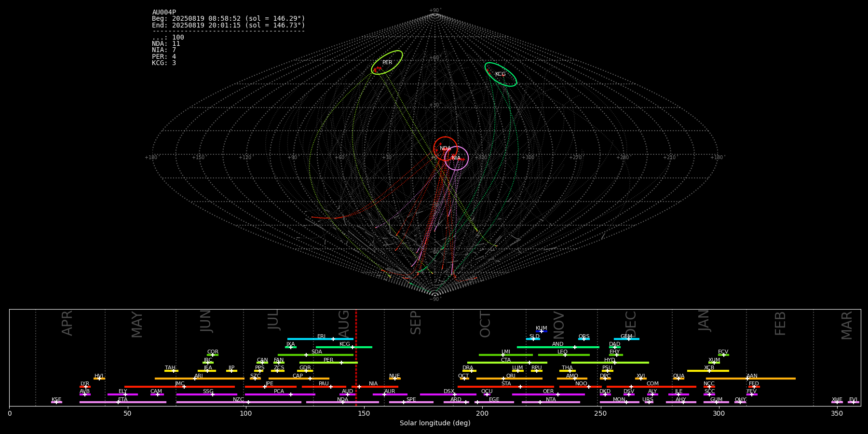Click the LEO shower bar in the timeline
The width and height of the screenshot is (868, 434).
564,355
